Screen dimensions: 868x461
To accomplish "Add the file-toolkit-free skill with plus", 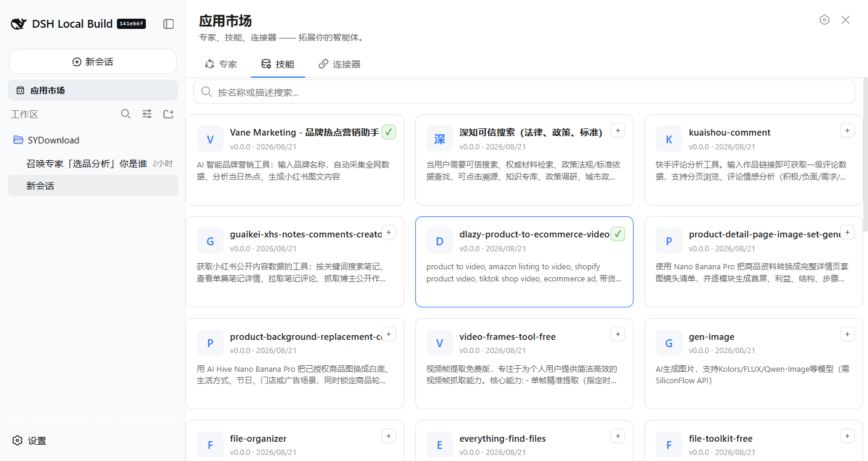I will click(x=848, y=436).
